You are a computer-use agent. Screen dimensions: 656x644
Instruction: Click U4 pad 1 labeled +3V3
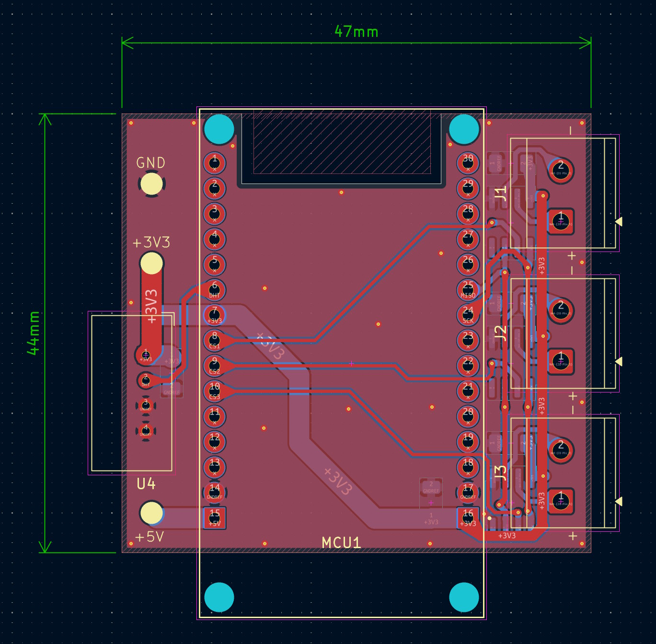pyautogui.click(x=146, y=355)
